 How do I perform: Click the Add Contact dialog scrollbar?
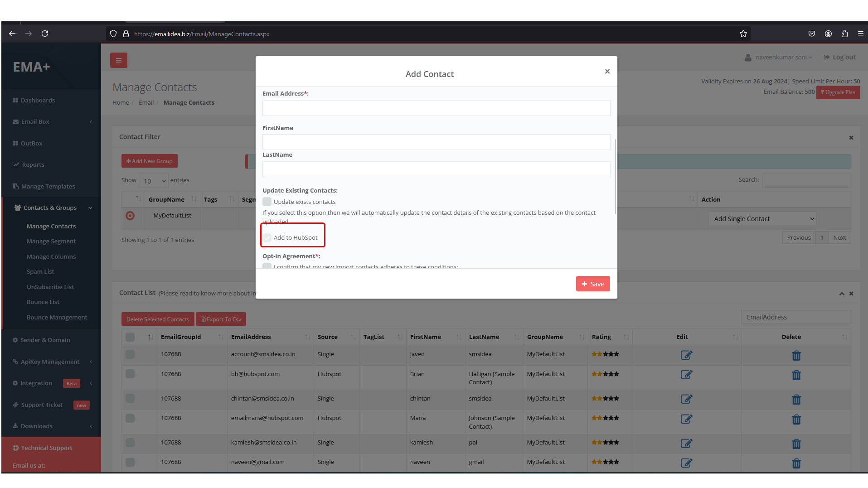615,177
